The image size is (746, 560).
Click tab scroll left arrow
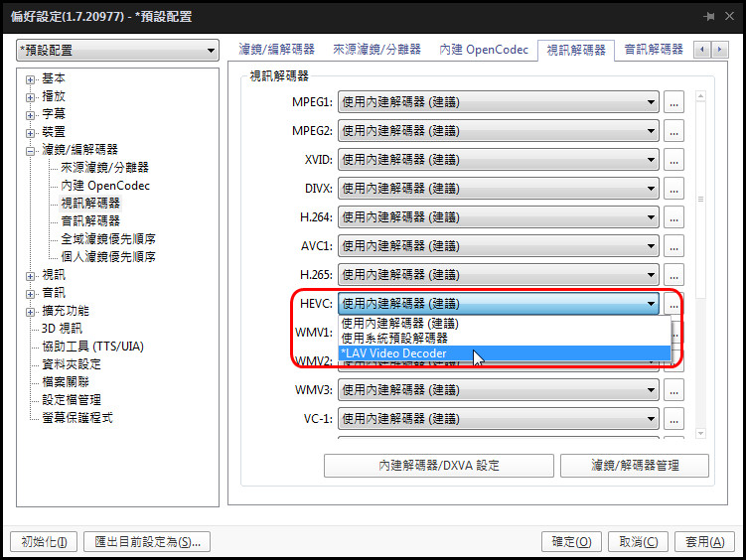click(x=702, y=49)
